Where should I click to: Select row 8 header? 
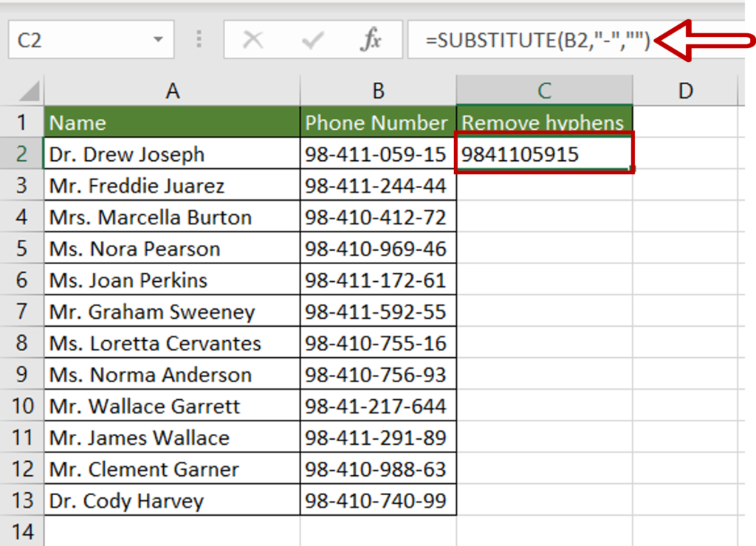(x=21, y=343)
